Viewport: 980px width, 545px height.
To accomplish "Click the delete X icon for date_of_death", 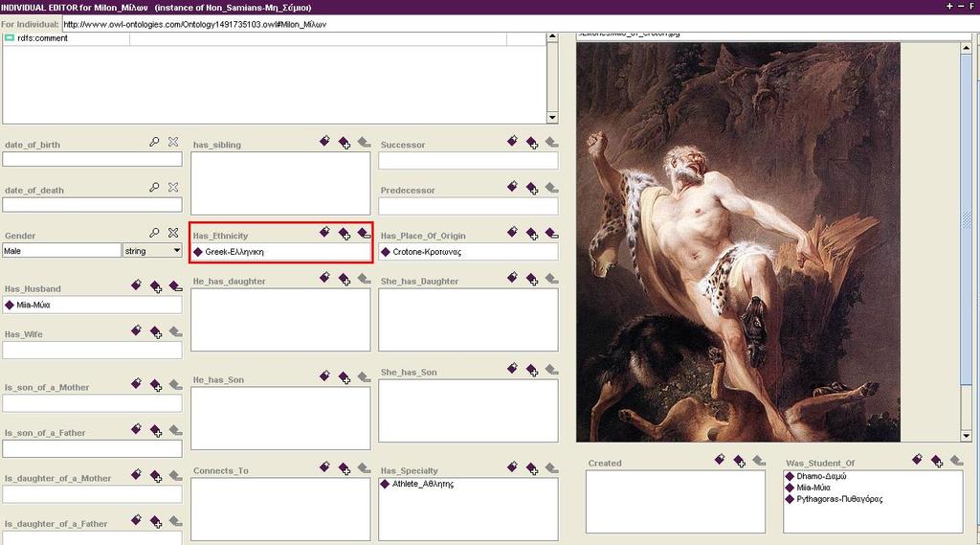I will (x=173, y=187).
